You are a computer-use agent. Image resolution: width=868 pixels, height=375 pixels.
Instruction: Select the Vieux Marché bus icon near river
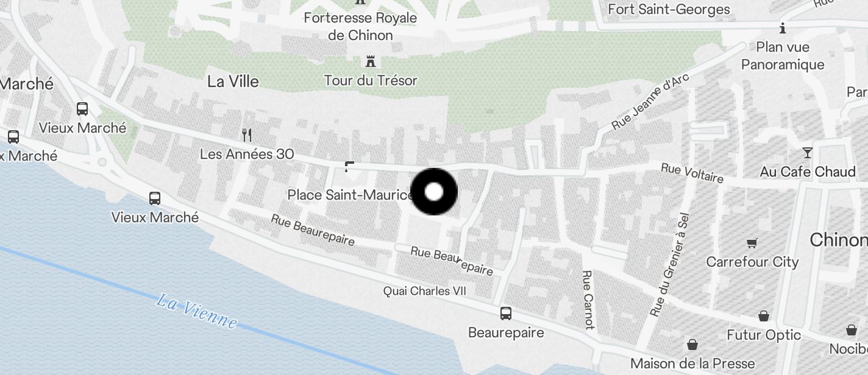coord(155,198)
